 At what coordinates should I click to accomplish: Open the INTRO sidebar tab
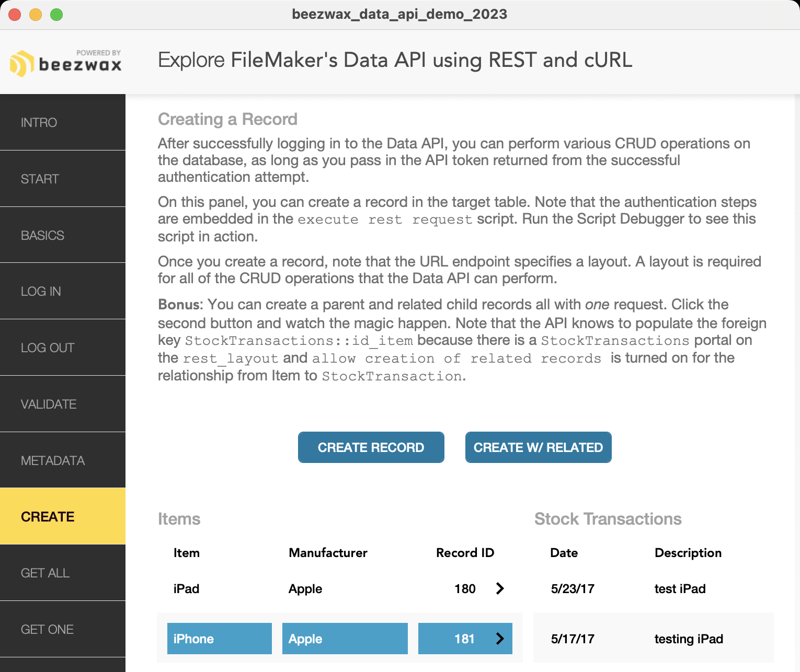pos(63,122)
